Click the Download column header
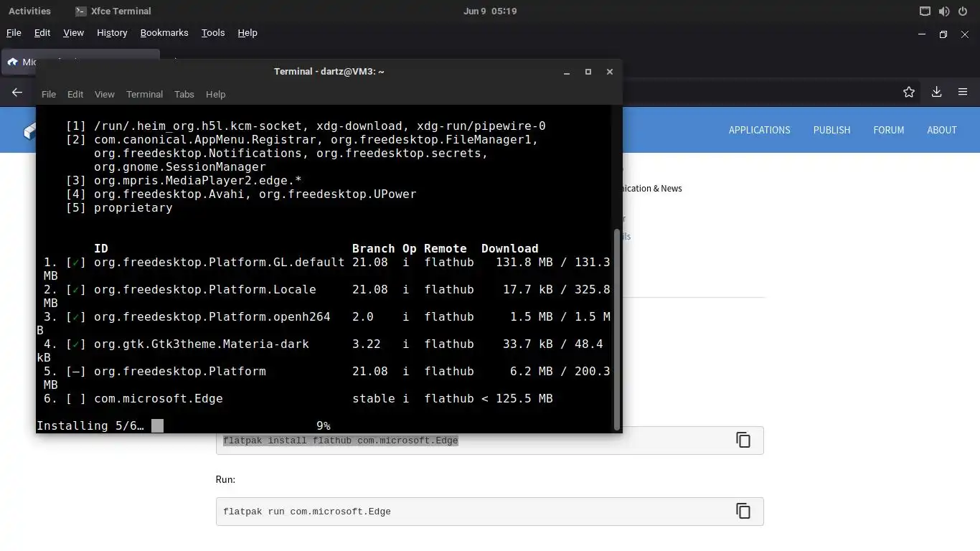 (509, 249)
